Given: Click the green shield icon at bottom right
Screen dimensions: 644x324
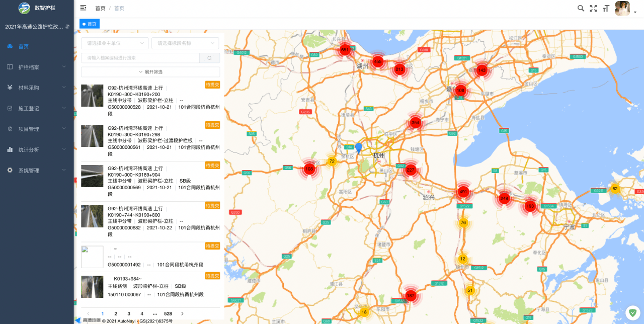Looking at the screenshot, I should (632, 312).
